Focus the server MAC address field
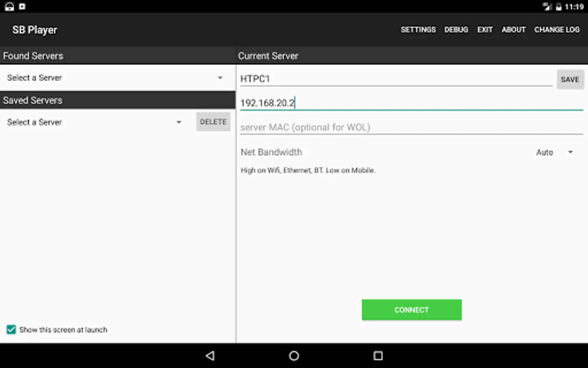This screenshot has width=588, height=368. tap(412, 127)
